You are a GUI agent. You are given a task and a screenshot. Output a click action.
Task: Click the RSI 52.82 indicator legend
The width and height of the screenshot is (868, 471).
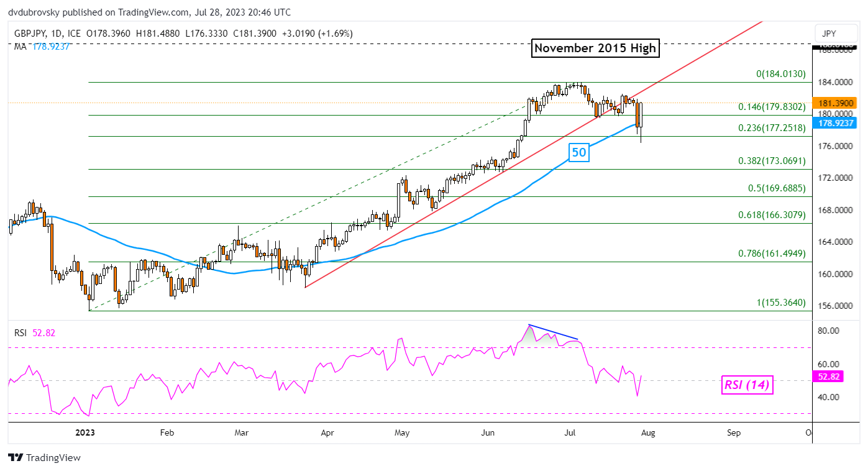[x=35, y=333]
